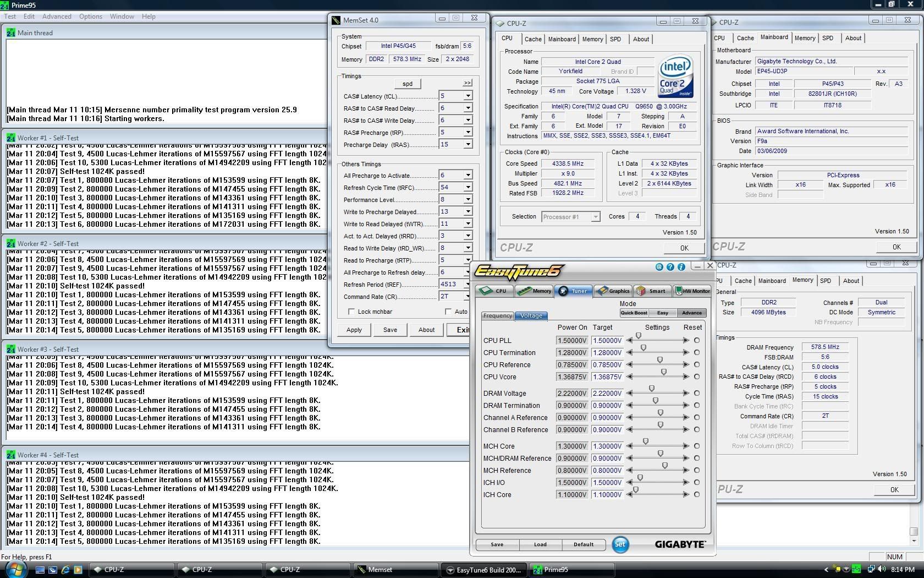This screenshot has height=578, width=924.
Task: Decrease ICH Core voltage with left arrow
Action: (630, 495)
